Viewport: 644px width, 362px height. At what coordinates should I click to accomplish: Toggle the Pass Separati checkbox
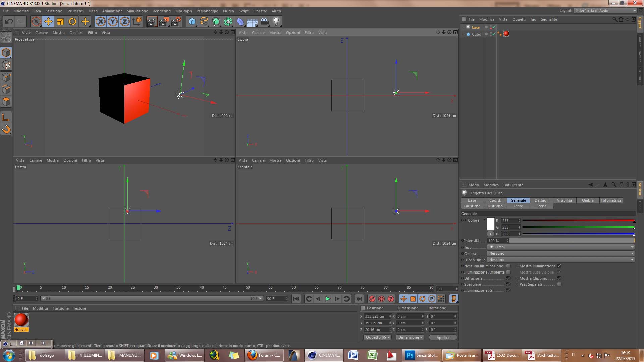pyautogui.click(x=559, y=284)
